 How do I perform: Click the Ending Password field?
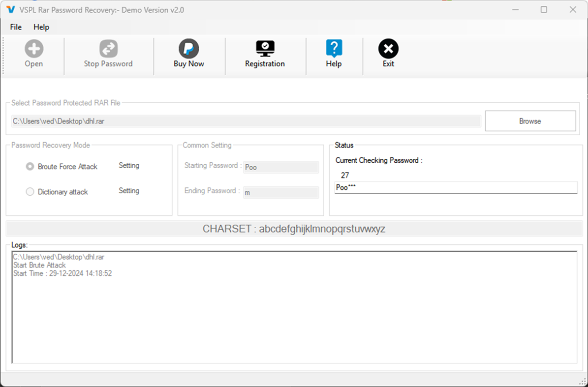[x=280, y=192]
